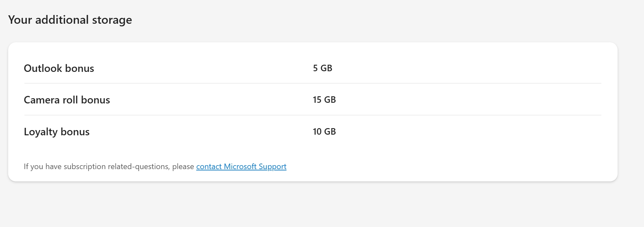Click the word 'Your' in the heading
The height and width of the screenshot is (227, 644).
[20, 20]
